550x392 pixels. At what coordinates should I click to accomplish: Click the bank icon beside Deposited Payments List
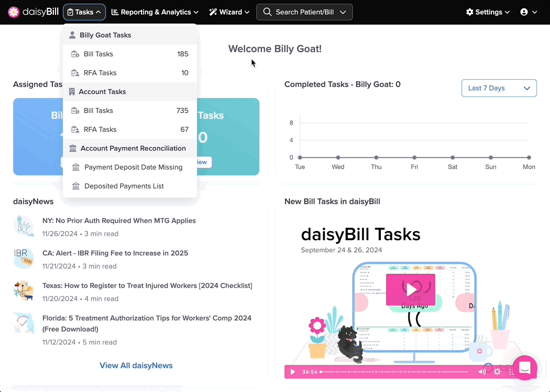click(x=76, y=186)
